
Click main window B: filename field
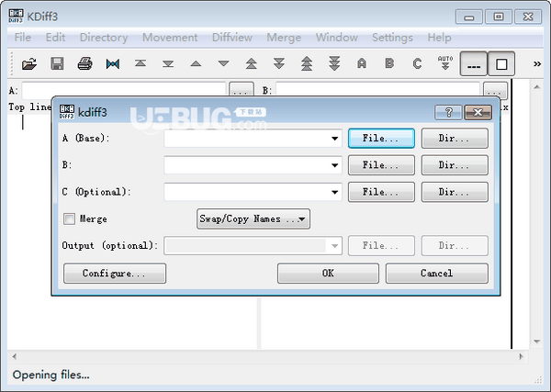click(377, 89)
